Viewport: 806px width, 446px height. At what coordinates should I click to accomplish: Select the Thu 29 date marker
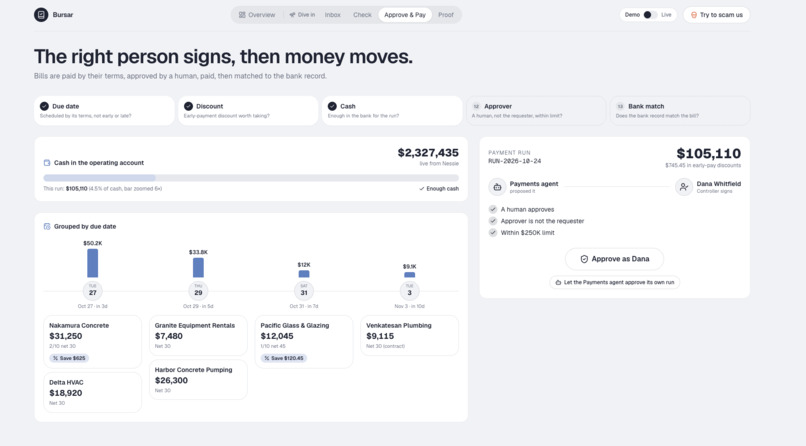(x=198, y=291)
